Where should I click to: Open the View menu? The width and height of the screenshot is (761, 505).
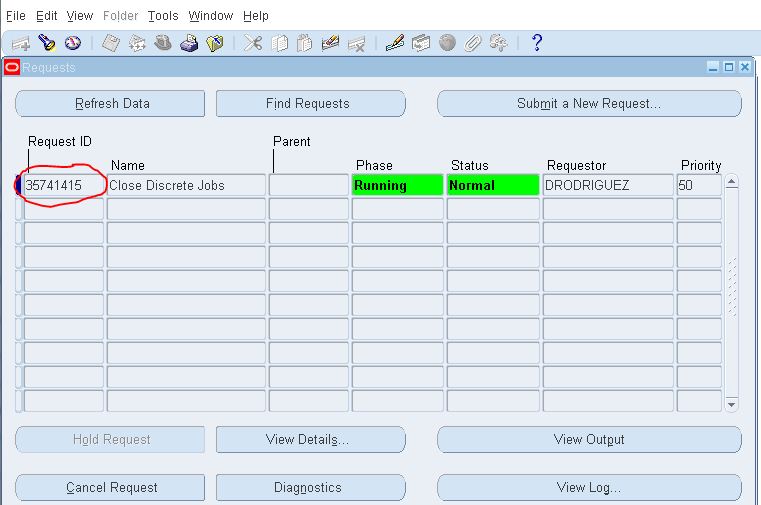point(80,16)
